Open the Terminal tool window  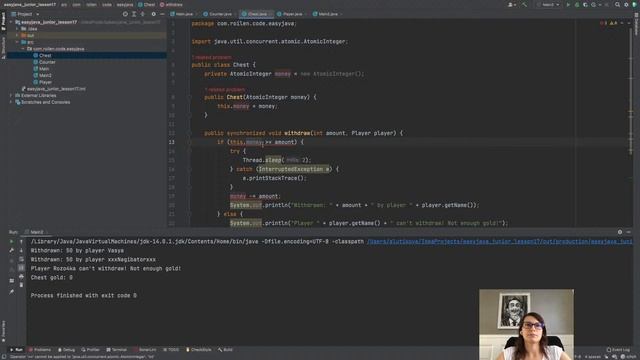[117, 350]
